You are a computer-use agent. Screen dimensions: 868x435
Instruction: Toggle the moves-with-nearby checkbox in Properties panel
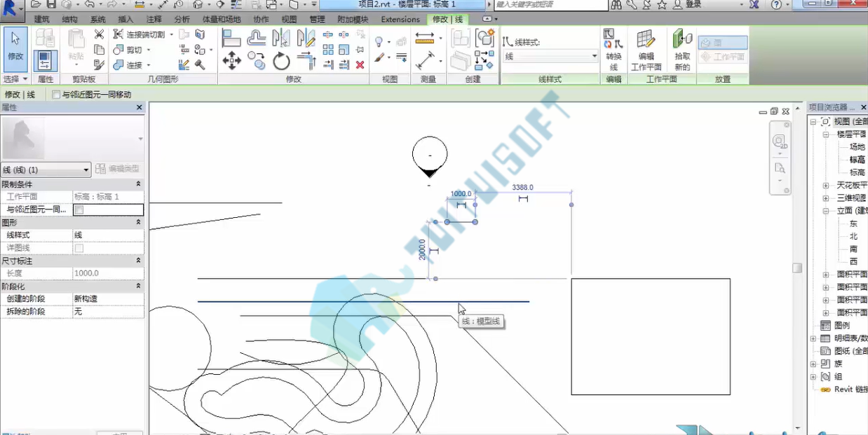[79, 209]
